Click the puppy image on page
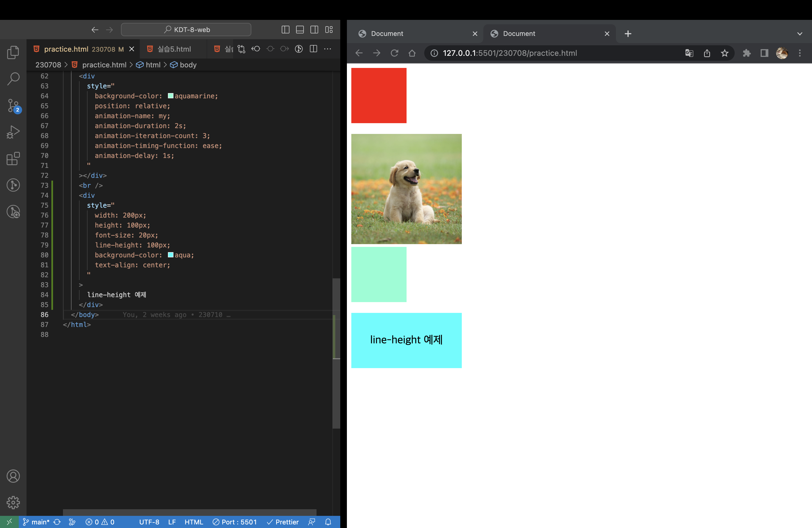The image size is (812, 528). click(406, 189)
